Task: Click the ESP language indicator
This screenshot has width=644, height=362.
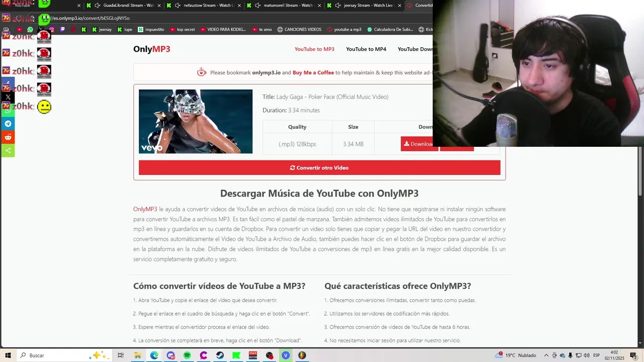Action: [x=597, y=355]
